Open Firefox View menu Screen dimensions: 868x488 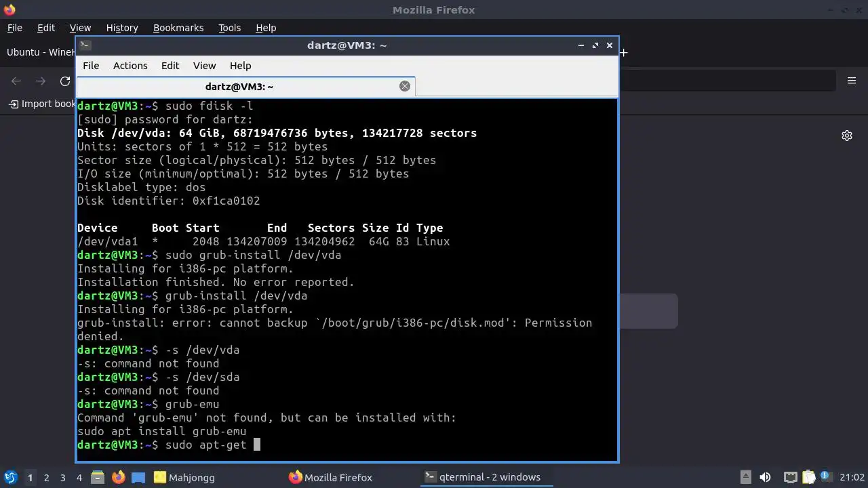click(x=80, y=28)
